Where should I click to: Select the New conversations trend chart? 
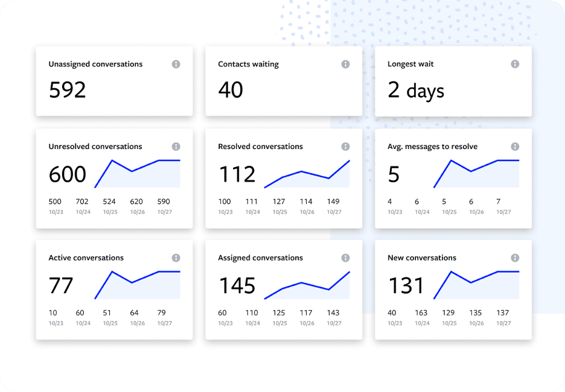476,285
